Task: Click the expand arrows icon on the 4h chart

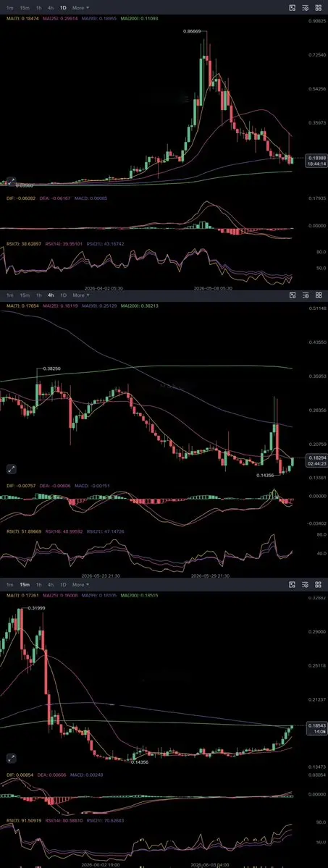Action: tap(11, 469)
